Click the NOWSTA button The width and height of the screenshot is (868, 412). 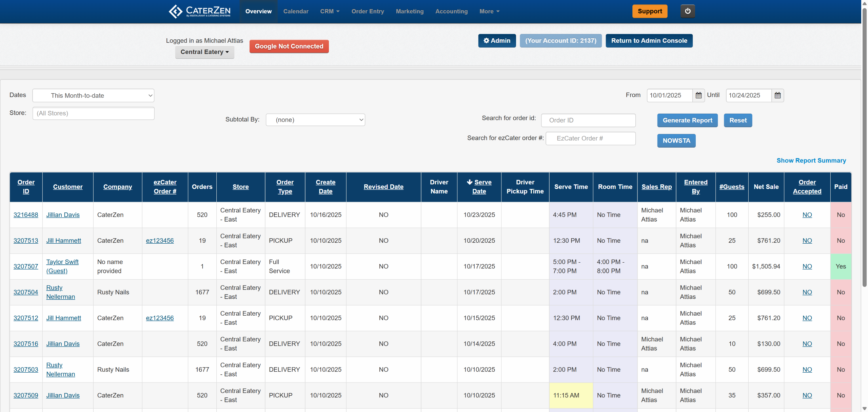(676, 141)
